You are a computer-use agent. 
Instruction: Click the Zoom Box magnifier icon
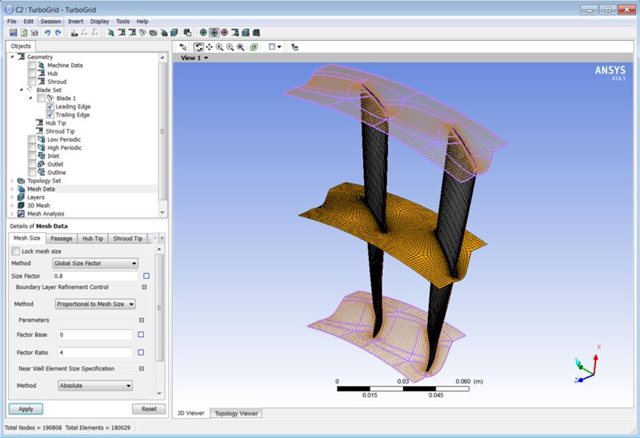[230, 47]
